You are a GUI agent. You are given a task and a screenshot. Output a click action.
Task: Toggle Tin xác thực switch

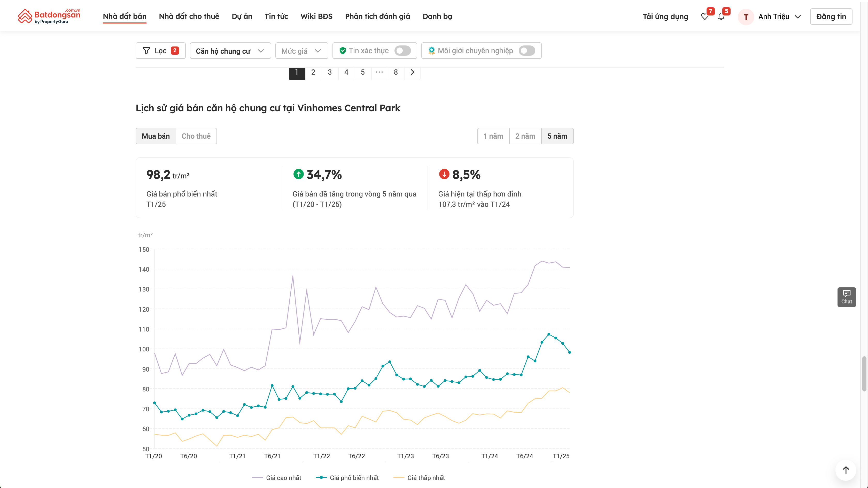[x=403, y=51]
